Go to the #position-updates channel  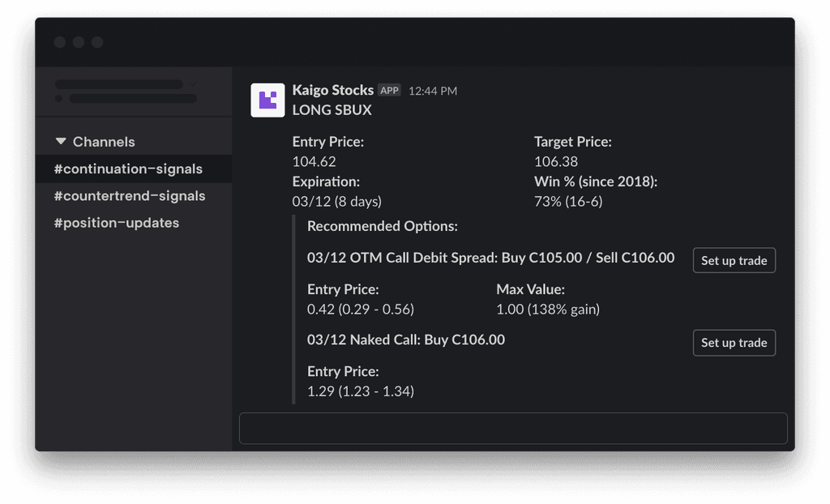click(x=117, y=223)
